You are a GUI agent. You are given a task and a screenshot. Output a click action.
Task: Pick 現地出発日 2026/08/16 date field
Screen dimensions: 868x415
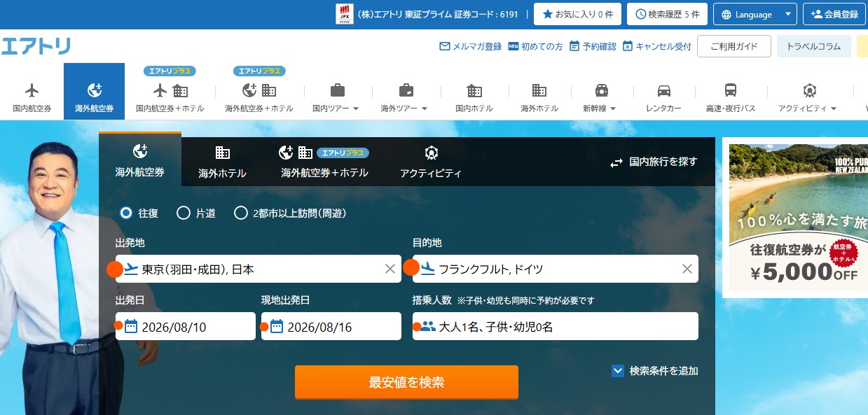[x=331, y=326]
